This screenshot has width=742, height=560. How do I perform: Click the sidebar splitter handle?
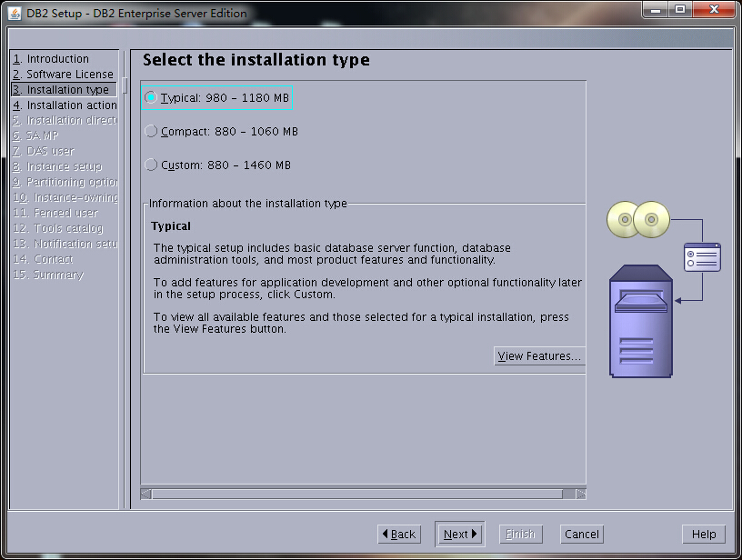125,85
